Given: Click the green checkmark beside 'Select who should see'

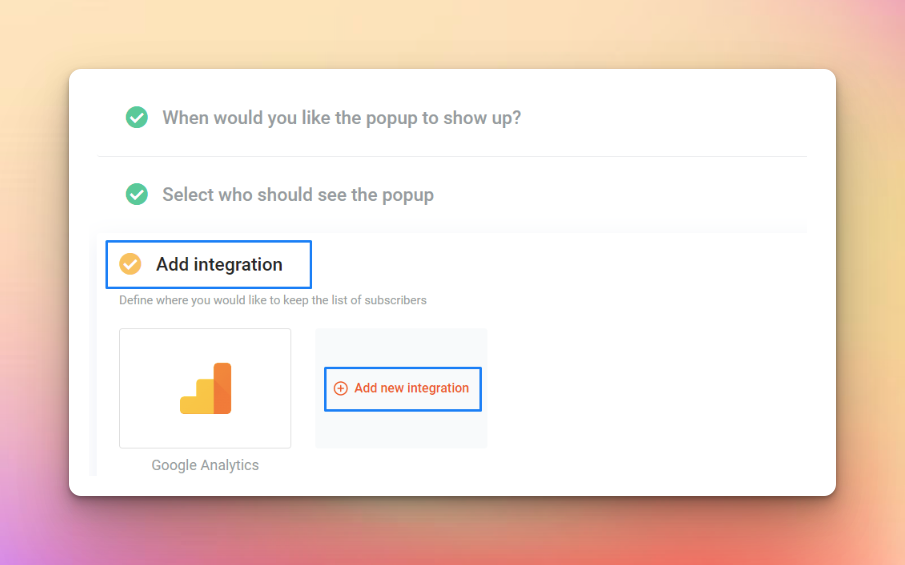Looking at the screenshot, I should pos(137,194).
